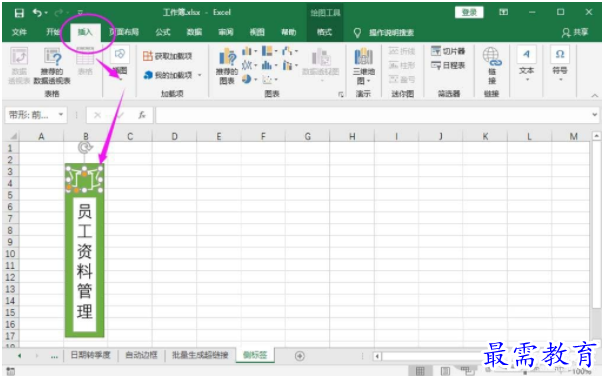Image resolution: width=605 pixels, height=386 pixels.
Task: Add a new sheet with plus icon
Action: pyautogui.click(x=300, y=356)
